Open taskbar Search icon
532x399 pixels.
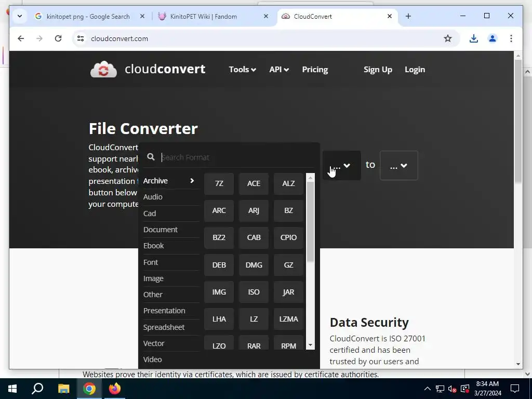(x=37, y=389)
